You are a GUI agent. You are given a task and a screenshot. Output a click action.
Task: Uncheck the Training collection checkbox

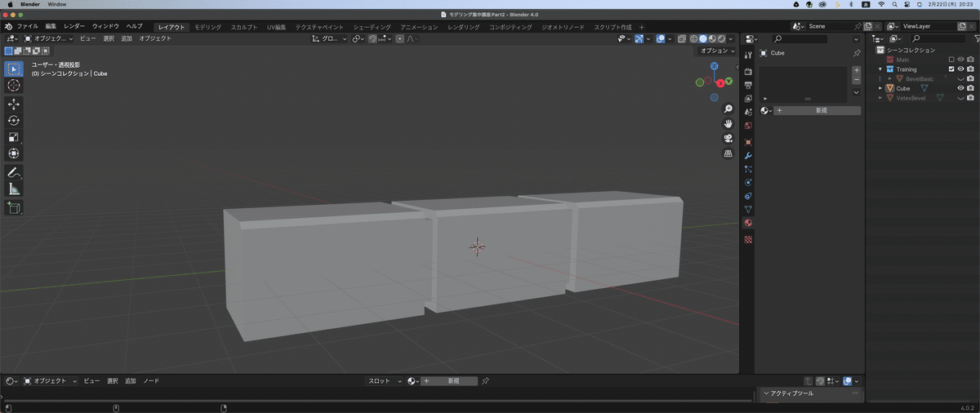click(951, 69)
